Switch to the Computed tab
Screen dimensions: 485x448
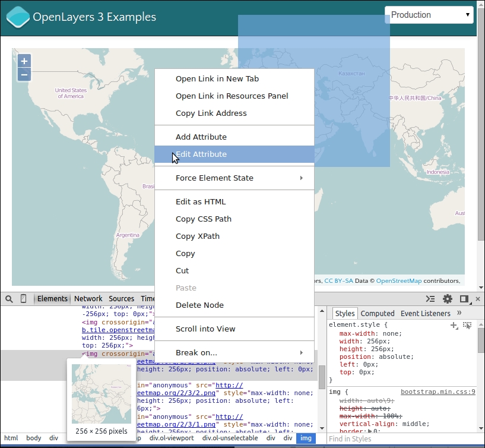[378, 313]
